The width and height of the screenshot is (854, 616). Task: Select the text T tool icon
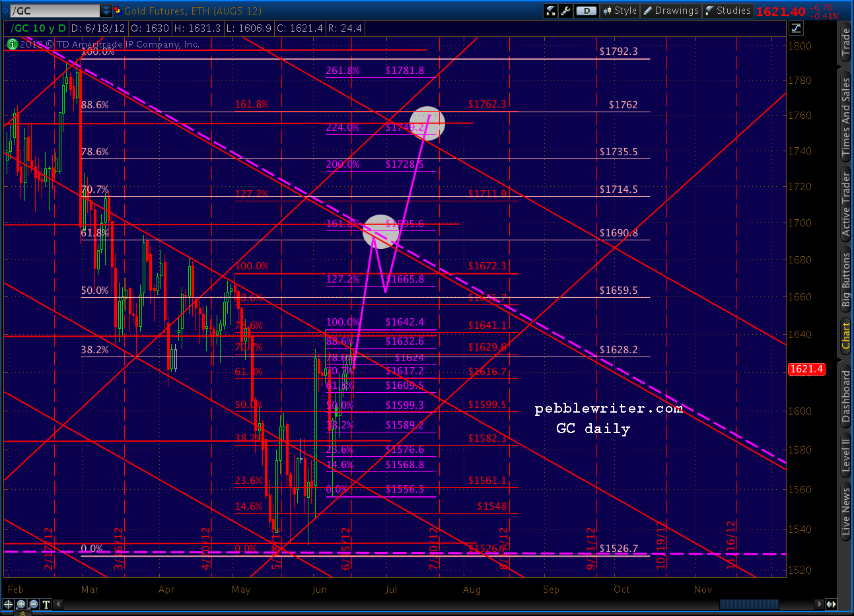(46, 604)
